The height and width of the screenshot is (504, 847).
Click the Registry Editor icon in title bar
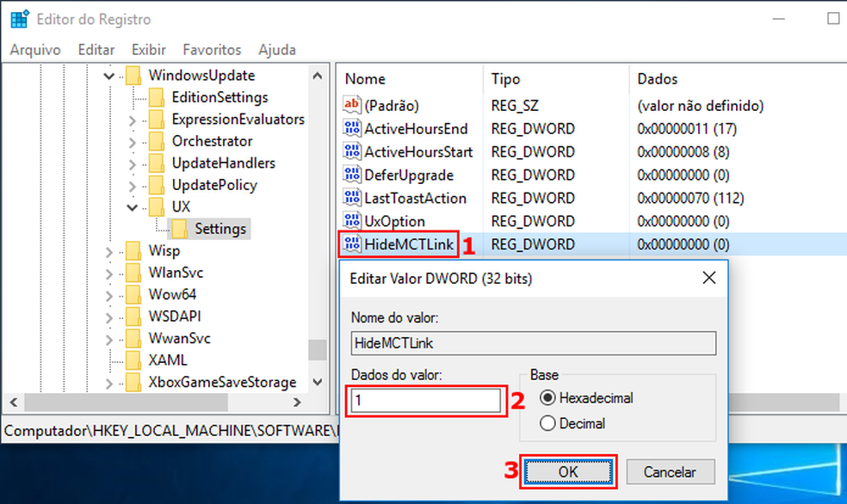17,18
